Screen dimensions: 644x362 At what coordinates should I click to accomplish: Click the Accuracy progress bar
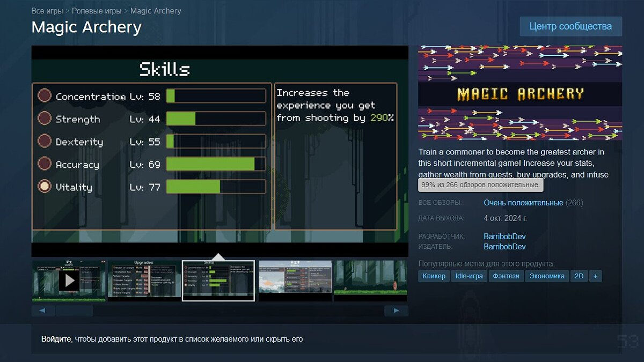(216, 164)
